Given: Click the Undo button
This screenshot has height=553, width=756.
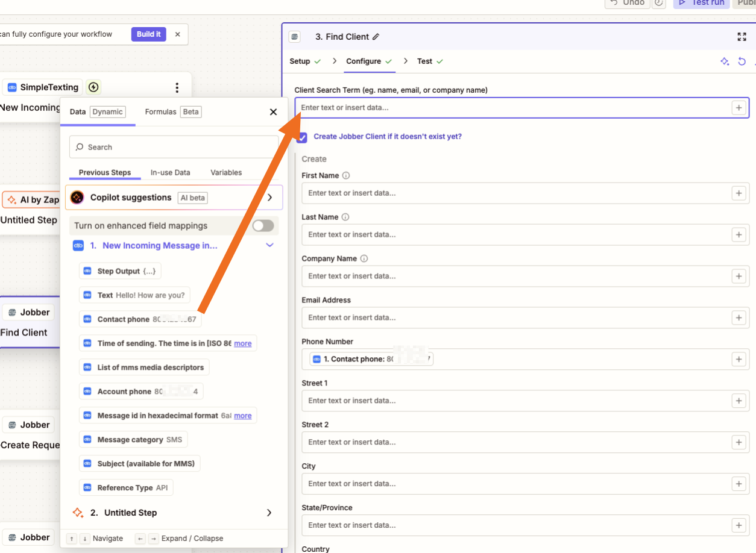Looking at the screenshot, I should (x=626, y=3).
